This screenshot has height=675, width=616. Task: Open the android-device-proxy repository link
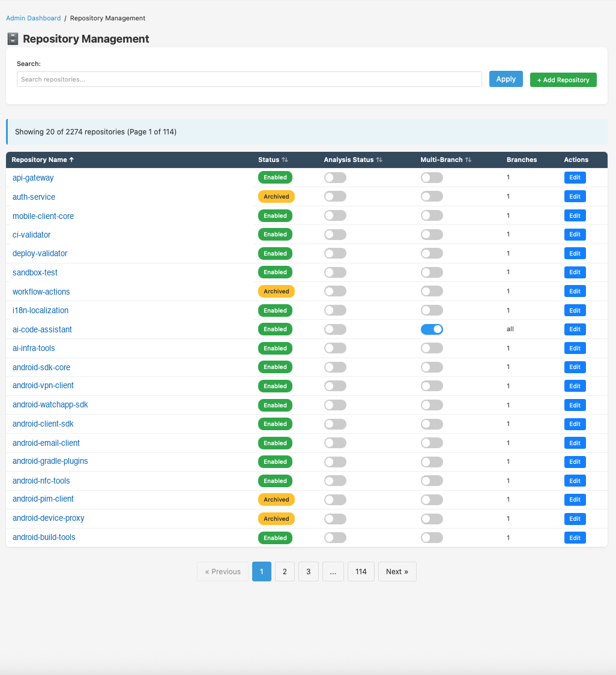[48, 518]
